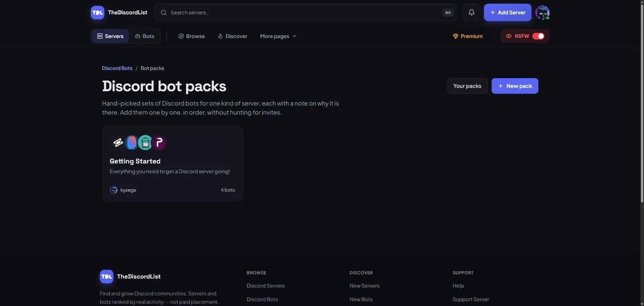Click the first bot avatar in Getting Started pack

click(118, 142)
